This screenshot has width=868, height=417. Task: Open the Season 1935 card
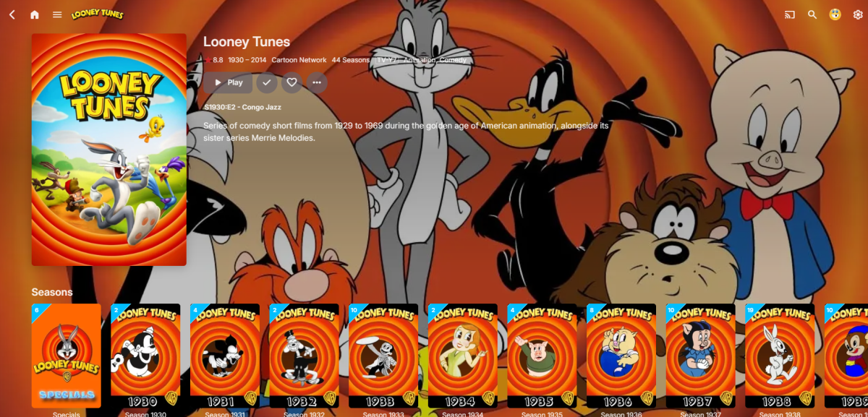point(542,356)
